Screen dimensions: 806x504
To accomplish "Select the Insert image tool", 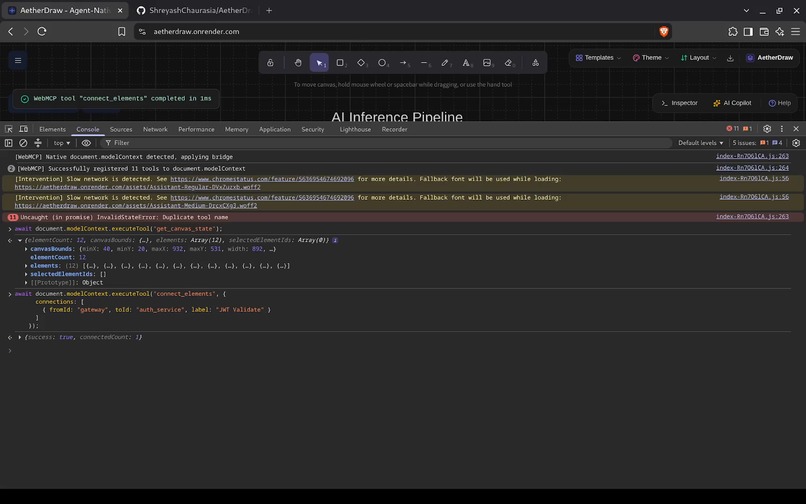I will [487, 63].
